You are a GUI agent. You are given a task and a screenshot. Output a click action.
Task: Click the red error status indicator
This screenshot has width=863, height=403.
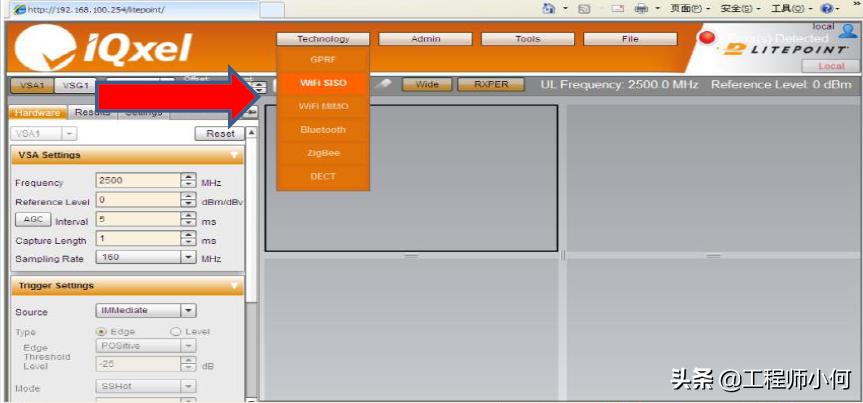[x=707, y=37]
